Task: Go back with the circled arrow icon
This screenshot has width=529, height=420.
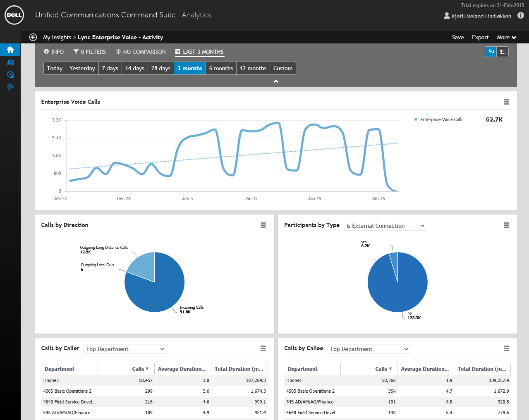Action: coord(33,37)
